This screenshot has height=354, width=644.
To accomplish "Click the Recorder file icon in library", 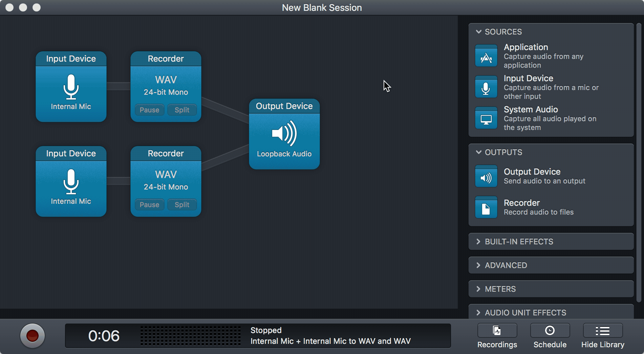I will click(486, 207).
